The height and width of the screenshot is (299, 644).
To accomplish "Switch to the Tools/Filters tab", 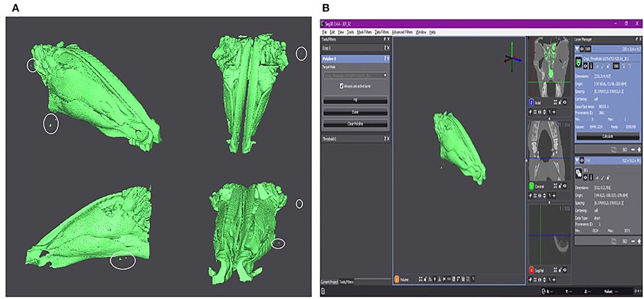I will pyautogui.click(x=346, y=282).
